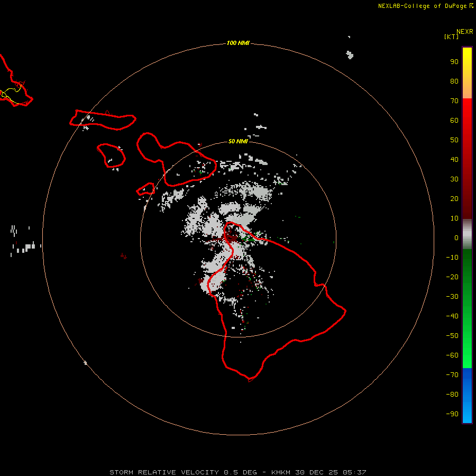Click the -30 value on the velocity scale

(452, 297)
